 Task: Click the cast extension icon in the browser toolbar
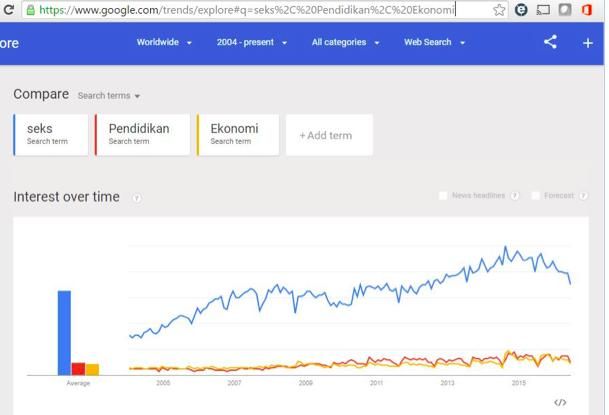543,10
